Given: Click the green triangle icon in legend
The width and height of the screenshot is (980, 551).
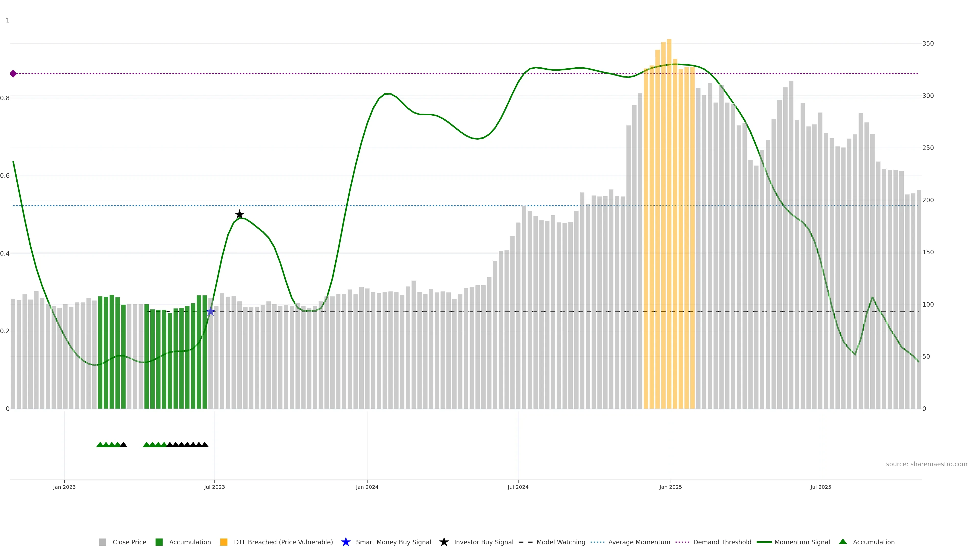Looking at the screenshot, I should (x=843, y=542).
